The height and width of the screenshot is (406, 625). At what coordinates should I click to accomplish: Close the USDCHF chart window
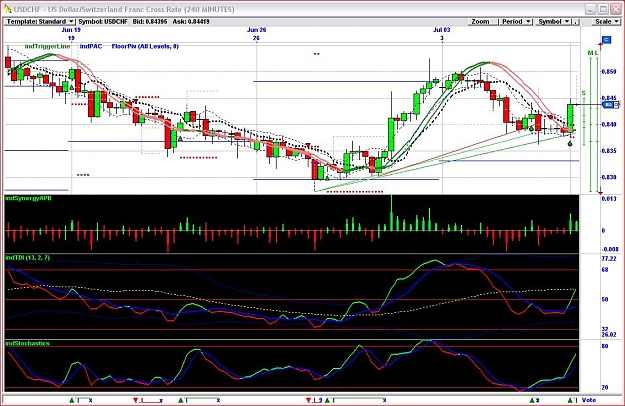coord(616,9)
